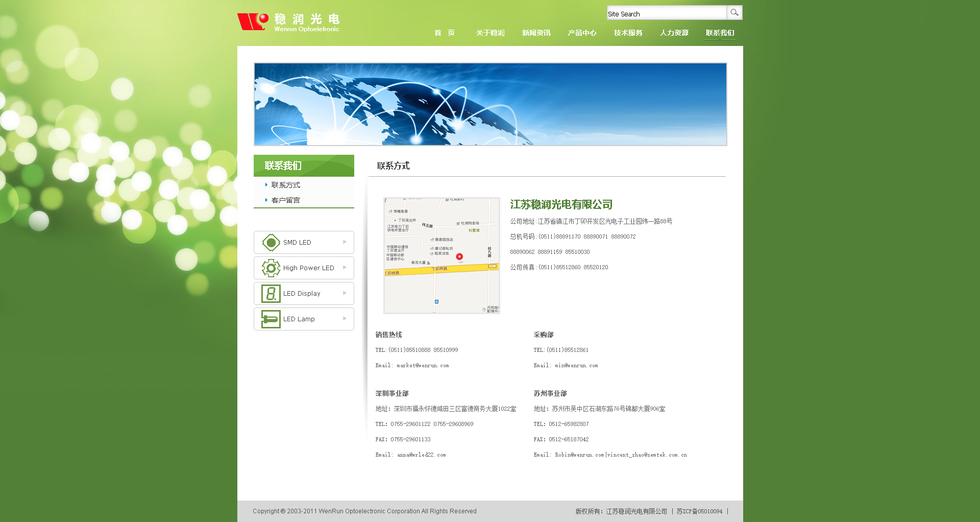Expand the LED Lamp arrow
980x522 pixels.
pos(345,319)
